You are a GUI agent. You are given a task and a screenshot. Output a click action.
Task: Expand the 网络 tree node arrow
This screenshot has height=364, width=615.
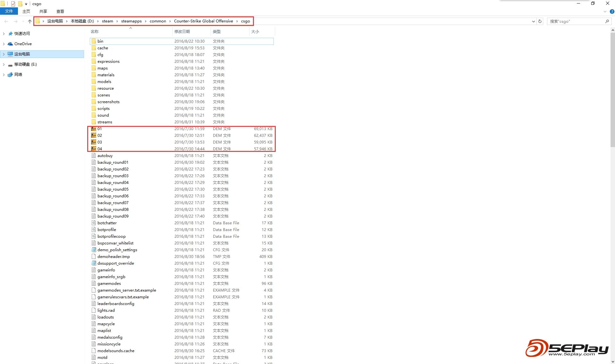[x=4, y=75]
